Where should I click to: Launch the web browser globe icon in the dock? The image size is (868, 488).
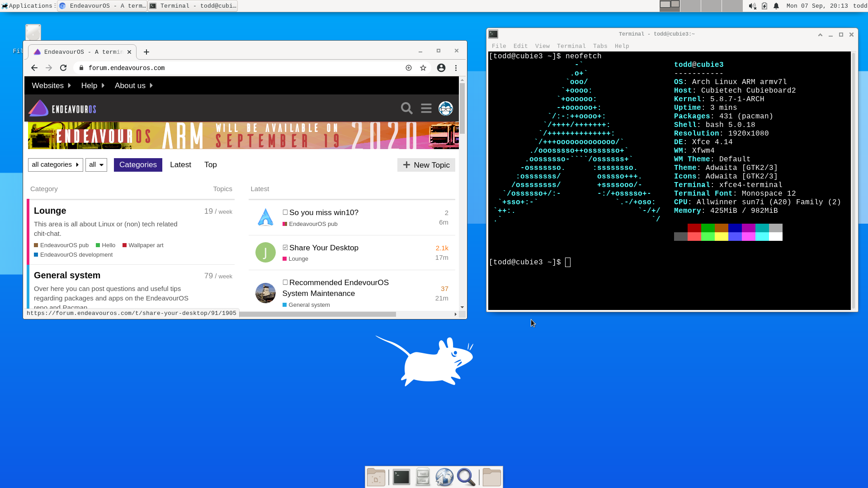(444, 477)
